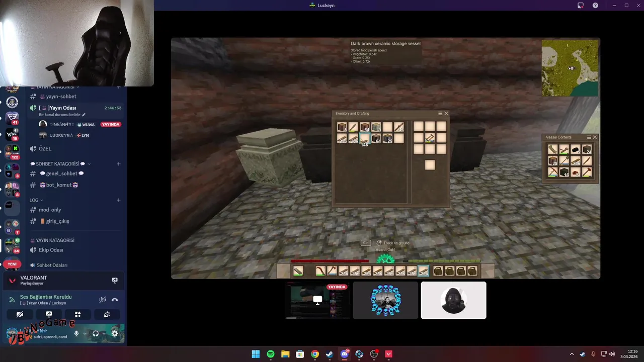The image size is (644, 362).
Task: Open Windows Start menu
Action: [256, 354]
